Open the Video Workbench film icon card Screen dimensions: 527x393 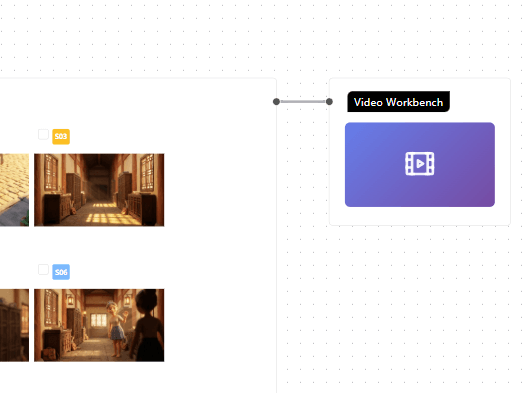[419, 164]
